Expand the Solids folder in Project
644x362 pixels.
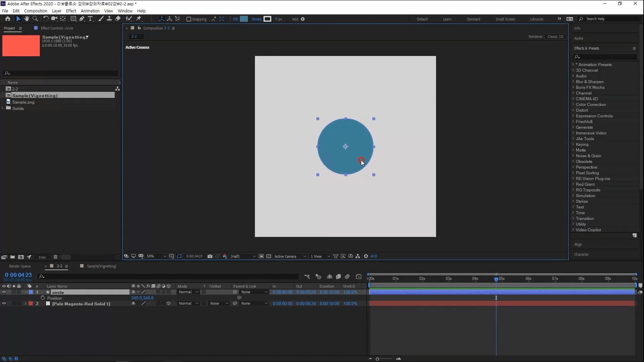[3, 108]
